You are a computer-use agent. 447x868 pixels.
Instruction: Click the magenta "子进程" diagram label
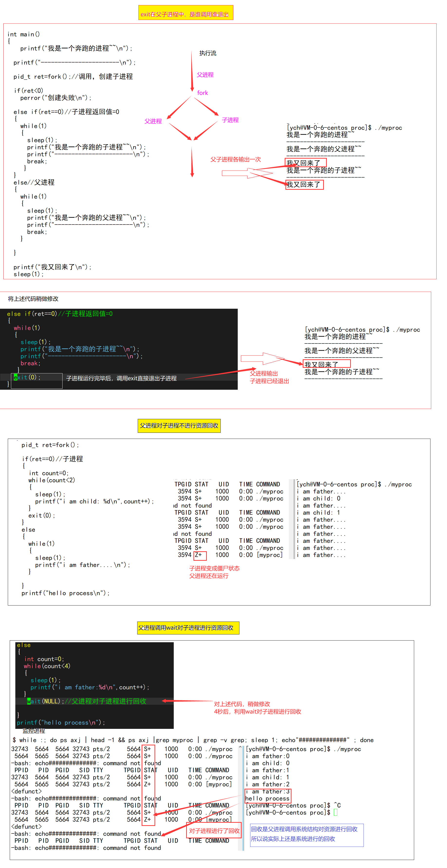pos(230,120)
